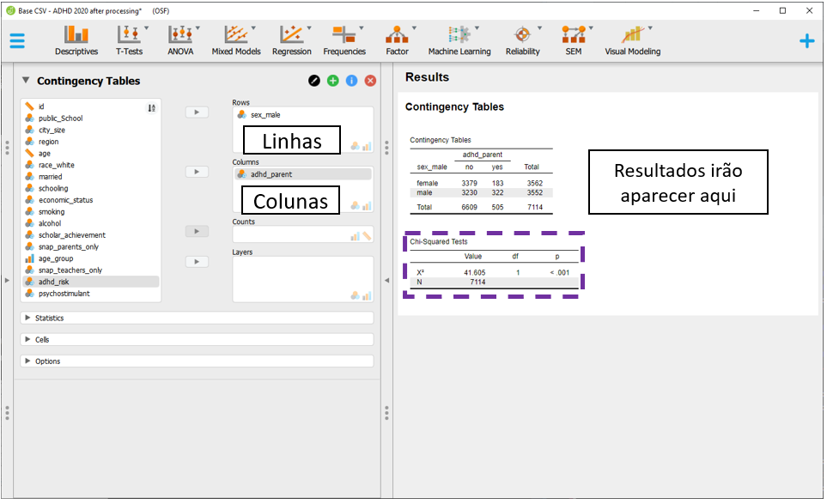
Task: Open the Descriptives analysis menu
Action: (x=76, y=39)
